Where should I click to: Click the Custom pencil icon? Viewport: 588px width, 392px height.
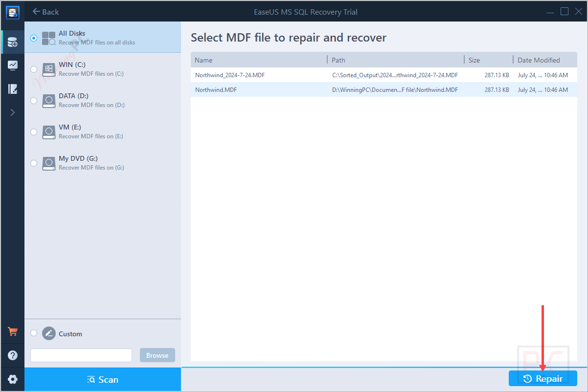coord(48,333)
